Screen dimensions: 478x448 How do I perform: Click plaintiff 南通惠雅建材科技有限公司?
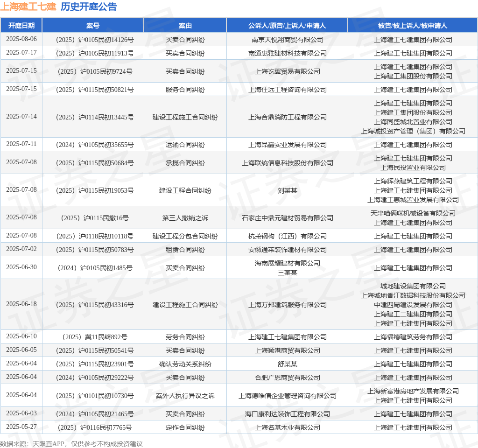(287, 53)
